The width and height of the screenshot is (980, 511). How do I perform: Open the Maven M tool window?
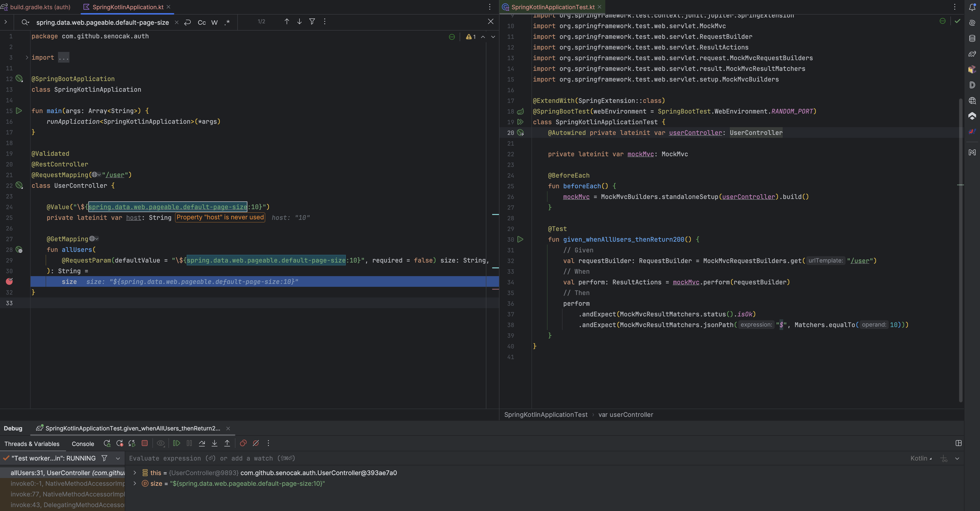[x=972, y=152]
